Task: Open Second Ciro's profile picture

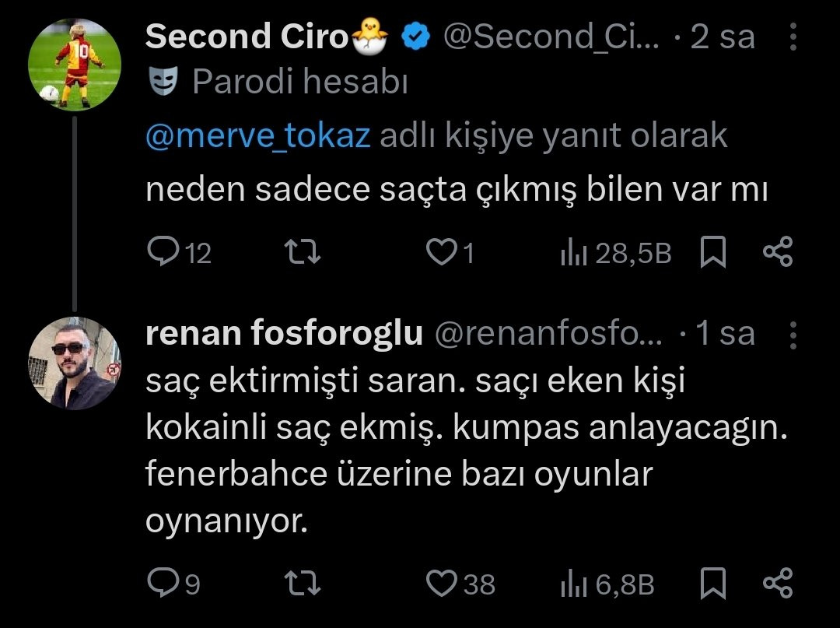Action: [x=74, y=64]
